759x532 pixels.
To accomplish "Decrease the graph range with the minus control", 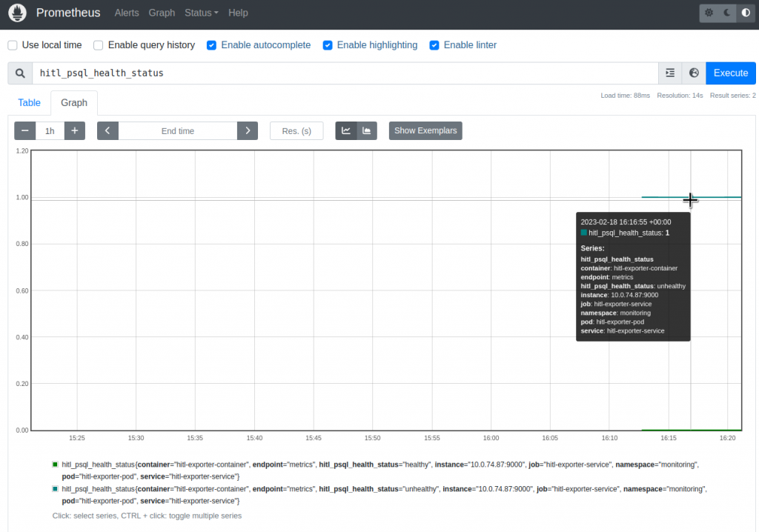I will coord(24,130).
